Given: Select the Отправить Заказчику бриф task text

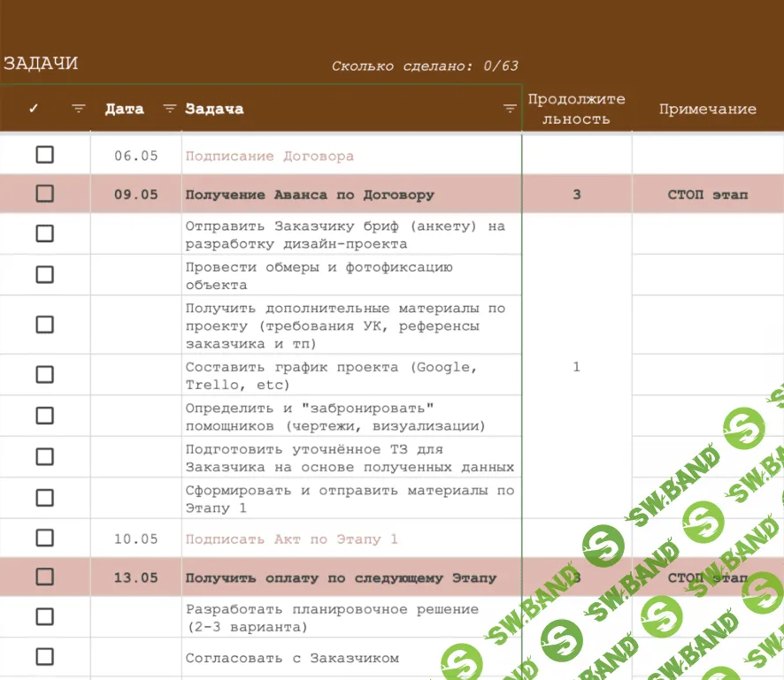Looking at the screenshot, I should [345, 235].
